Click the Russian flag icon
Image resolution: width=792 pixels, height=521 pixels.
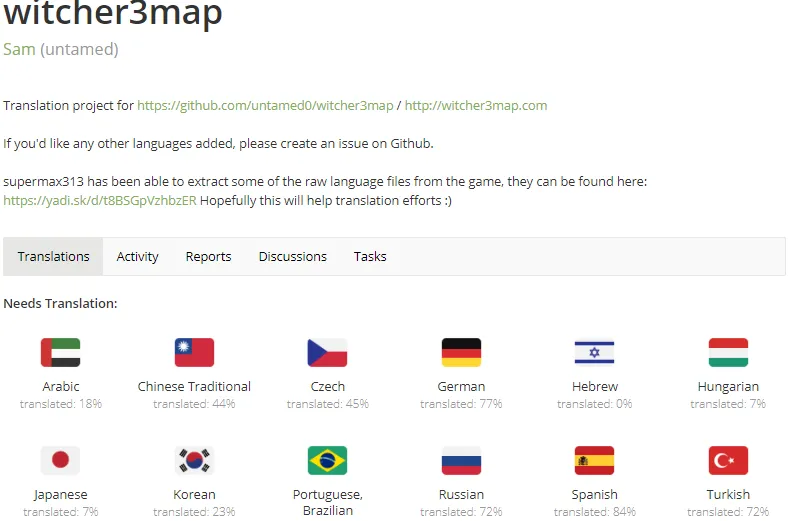461,460
